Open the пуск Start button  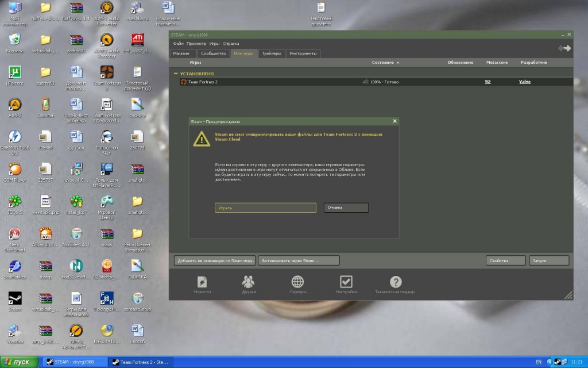coord(19,362)
